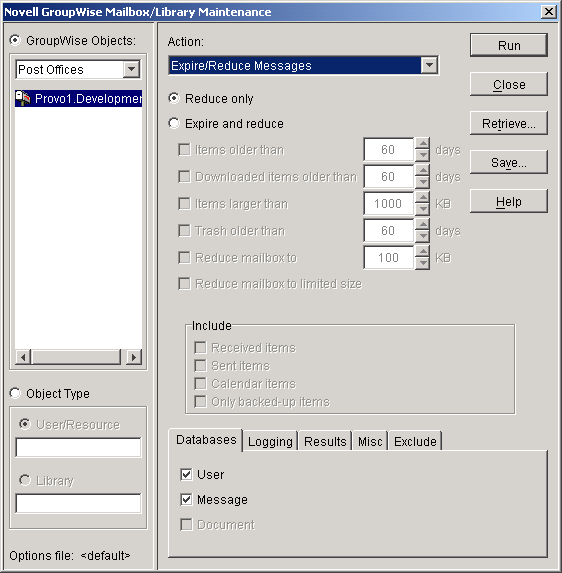The width and height of the screenshot is (562, 573).
Task: Click the Reduce mailbox to KB field
Action: (x=388, y=258)
